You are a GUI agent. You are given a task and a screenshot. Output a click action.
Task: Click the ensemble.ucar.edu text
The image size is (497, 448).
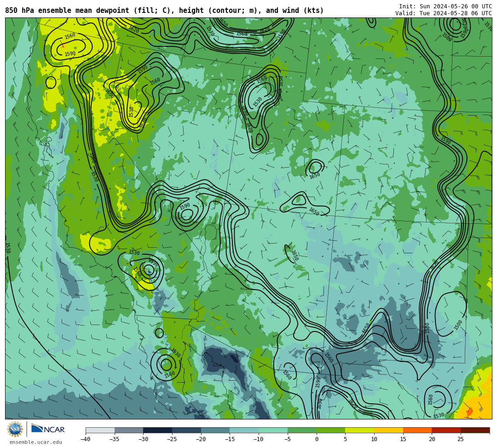36,442
